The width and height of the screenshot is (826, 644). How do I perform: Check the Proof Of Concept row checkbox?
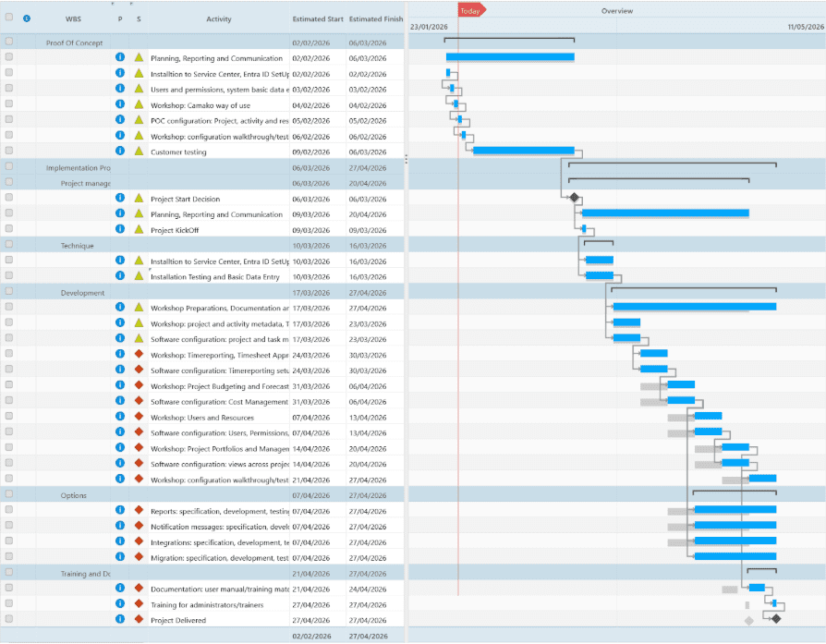click(x=9, y=42)
